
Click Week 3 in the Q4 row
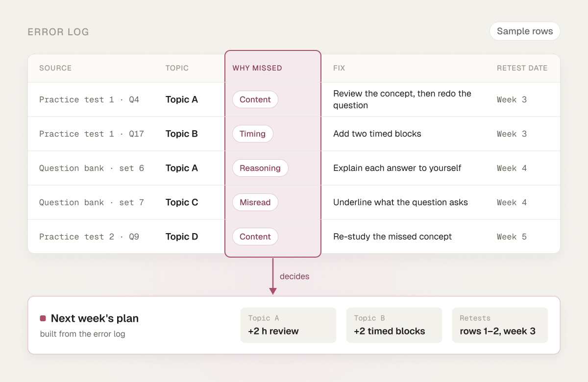coord(512,99)
